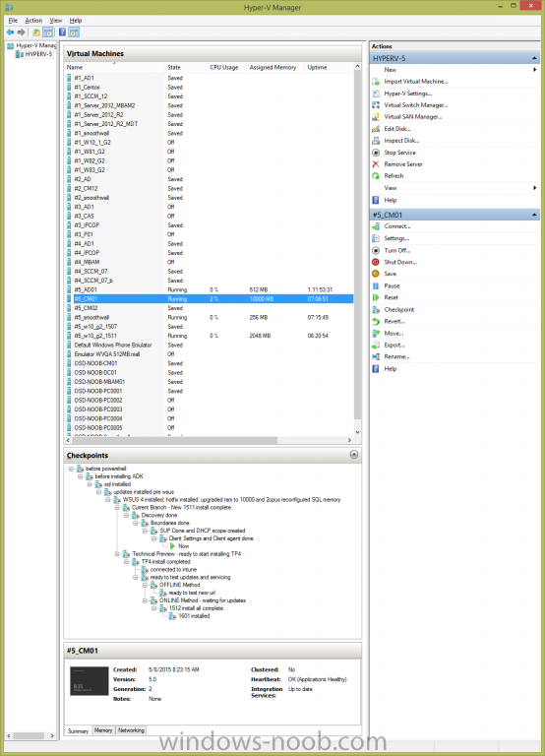Screen dimensions: 545x756
Task: Switch to the Networking tab
Action: tap(131, 730)
